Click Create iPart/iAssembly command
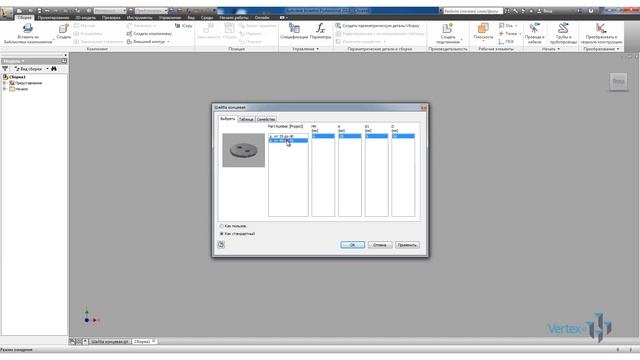 (x=378, y=26)
